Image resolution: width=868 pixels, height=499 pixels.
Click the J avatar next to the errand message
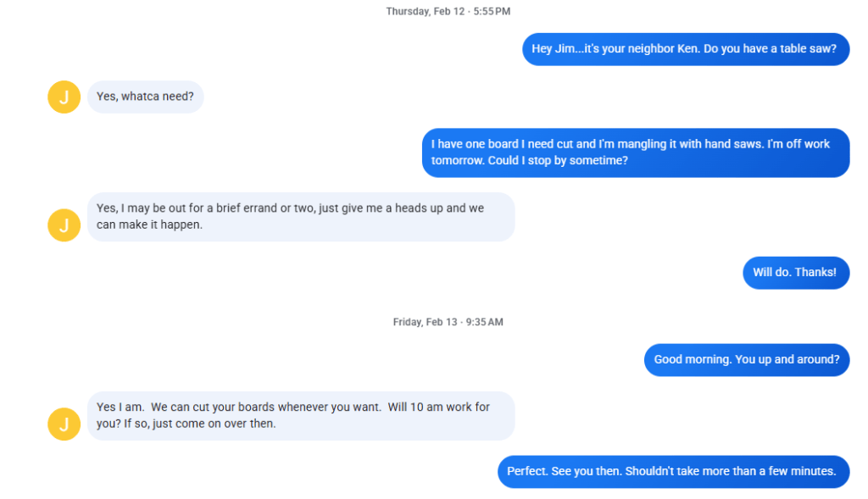(64, 225)
